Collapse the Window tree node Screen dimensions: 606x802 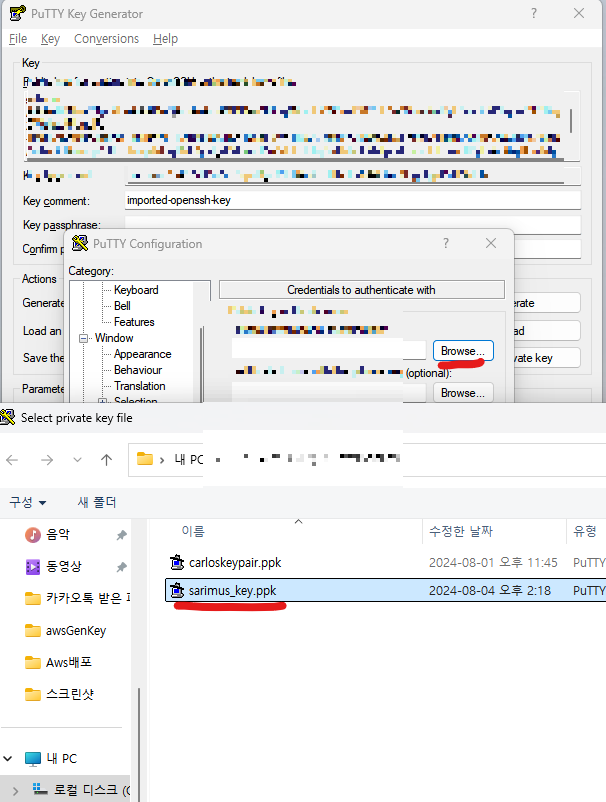(x=83, y=338)
